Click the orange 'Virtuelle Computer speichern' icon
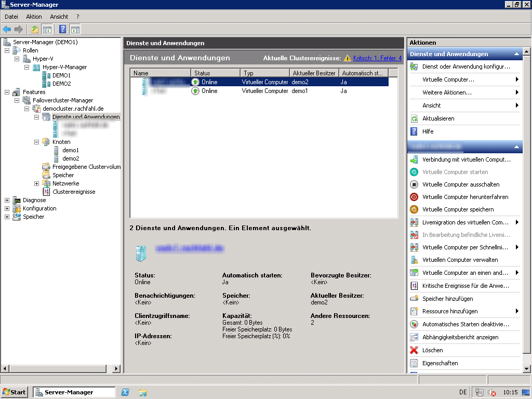Viewport: 532px width, 399px height. tap(414, 210)
